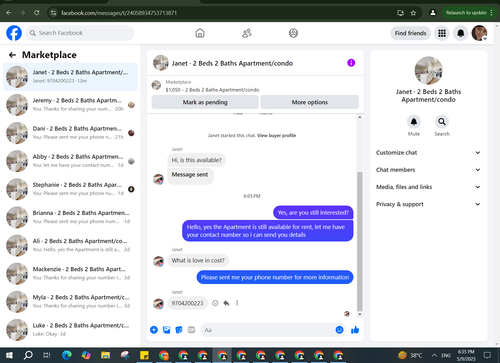Open Abby's conversation in Marketplace list
This screenshot has height=363, width=500.
70,161
